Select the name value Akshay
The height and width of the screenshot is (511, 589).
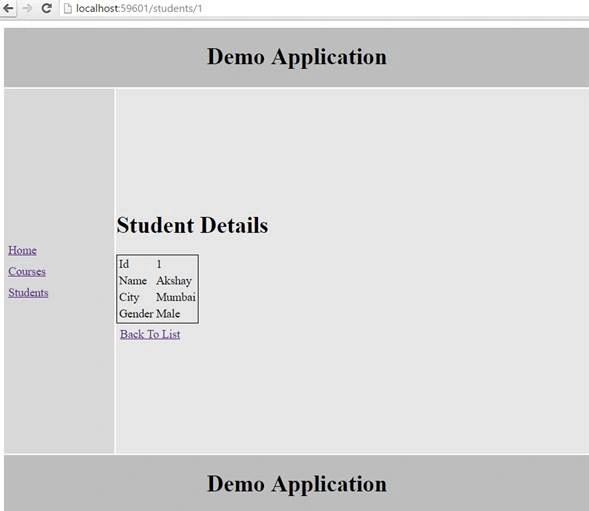point(174,281)
